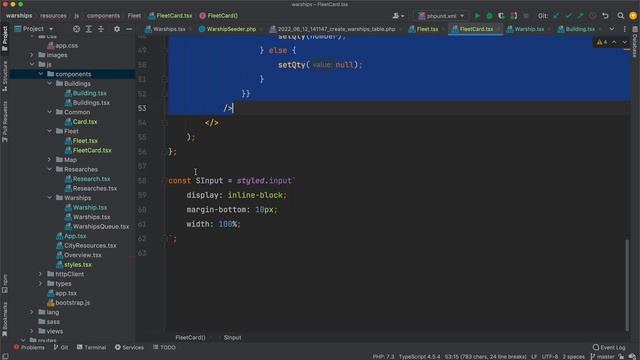Click the UTF-8 encoding status item
This screenshot has height=360, width=640.
coord(550,356)
